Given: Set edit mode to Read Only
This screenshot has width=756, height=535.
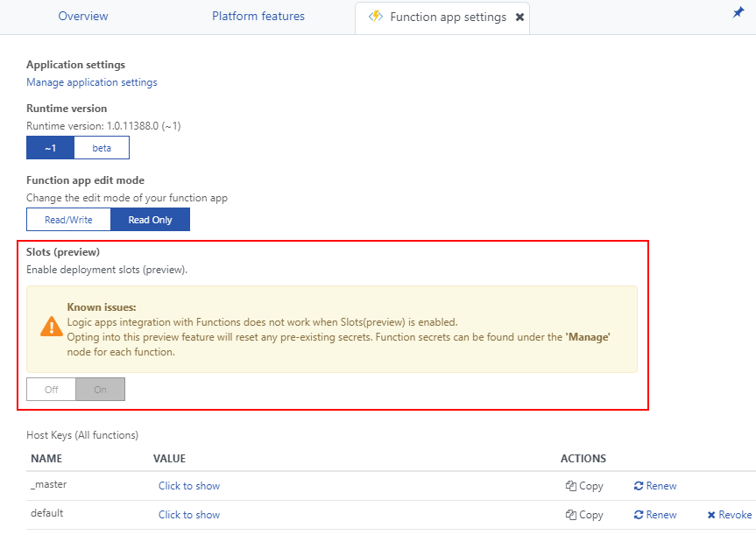Looking at the screenshot, I should tap(150, 220).
